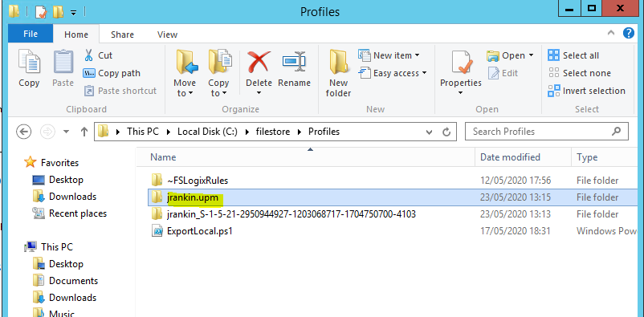Image resolution: width=644 pixels, height=317 pixels.
Task: Open the Help question mark icon
Action: click(629, 33)
